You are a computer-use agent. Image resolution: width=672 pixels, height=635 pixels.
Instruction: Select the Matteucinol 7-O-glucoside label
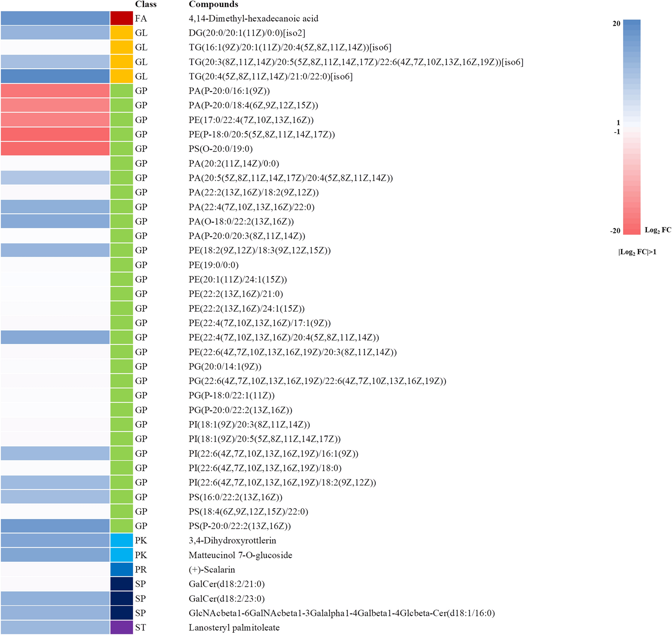pos(240,555)
